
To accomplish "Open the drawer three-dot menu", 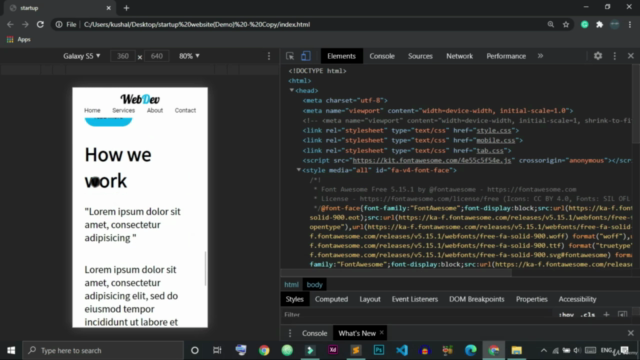I will coord(290,333).
